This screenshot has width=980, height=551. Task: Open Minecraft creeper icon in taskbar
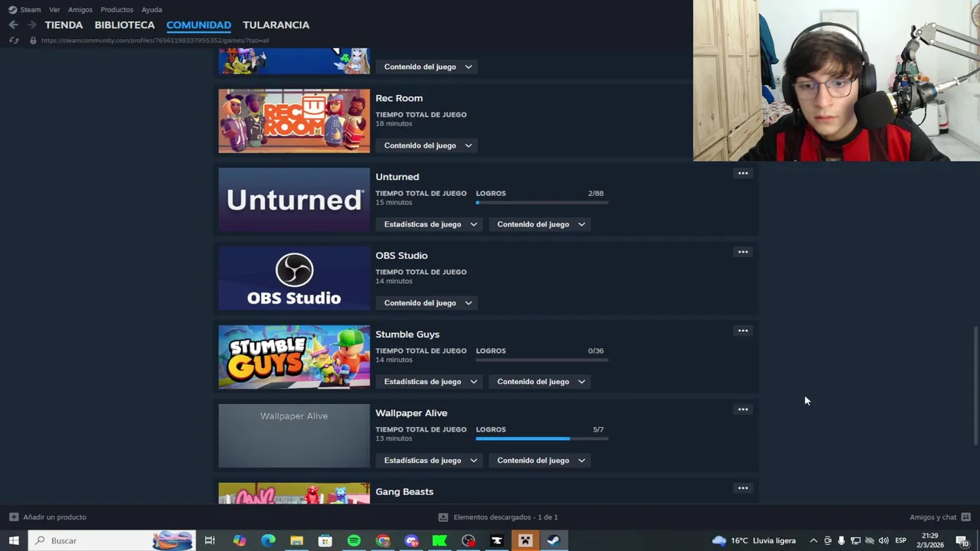point(525,540)
